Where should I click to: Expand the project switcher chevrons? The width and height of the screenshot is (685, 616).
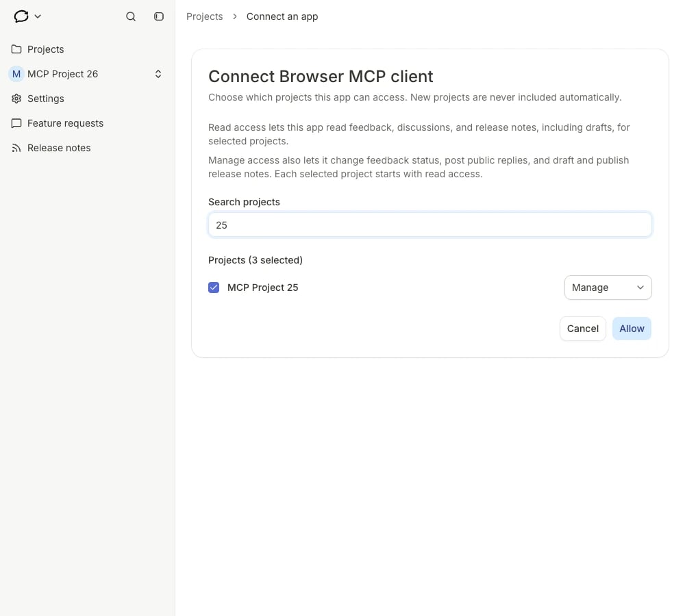(158, 74)
